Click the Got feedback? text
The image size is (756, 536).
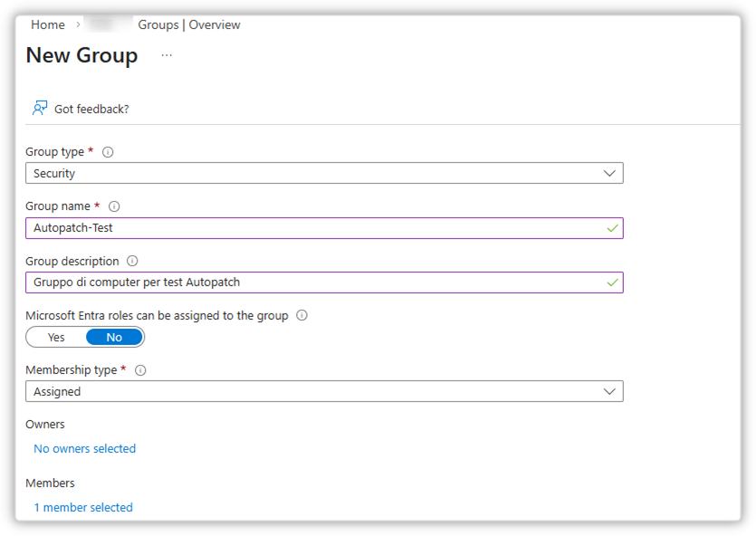point(91,110)
